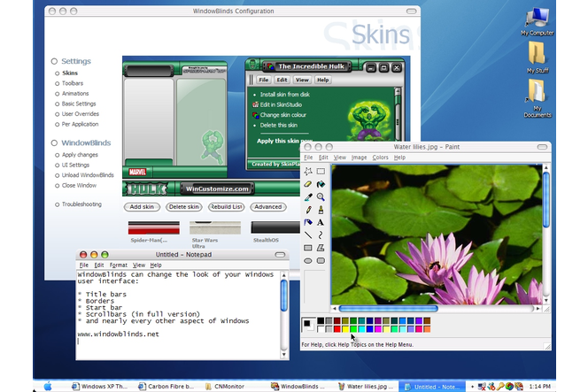Image resolution: width=588 pixels, height=392 pixels.
Task: Select Per Application in sidebar
Action: [80, 124]
